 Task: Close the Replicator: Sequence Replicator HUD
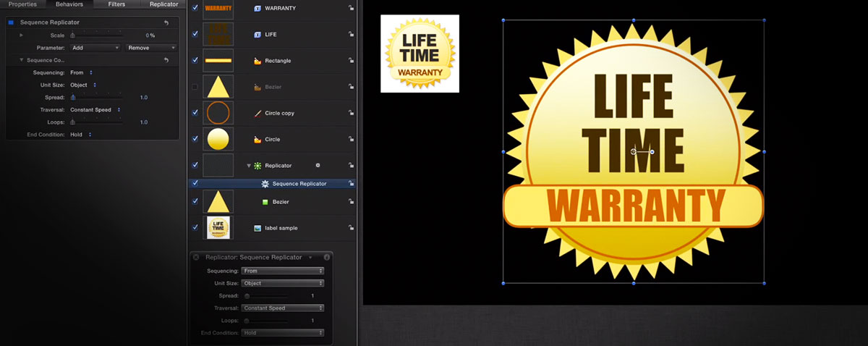[x=196, y=257]
